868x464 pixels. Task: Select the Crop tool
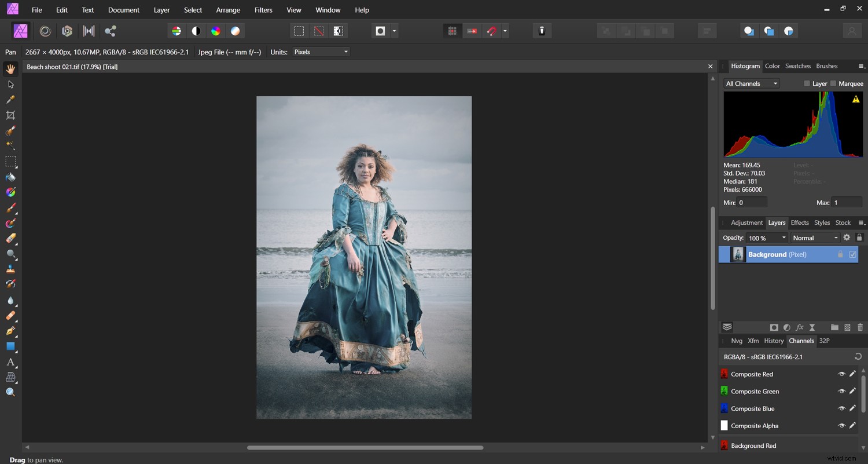[10, 115]
